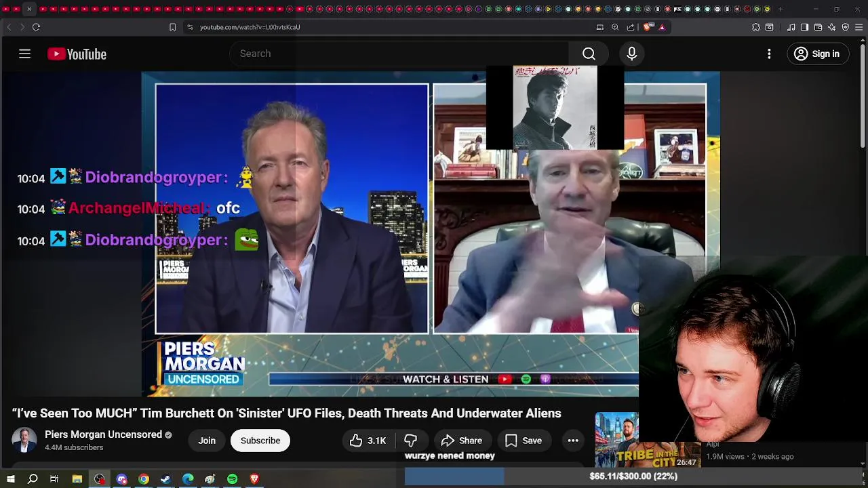
Task: Click the 4.4M subscribers text
Action: [74, 447]
